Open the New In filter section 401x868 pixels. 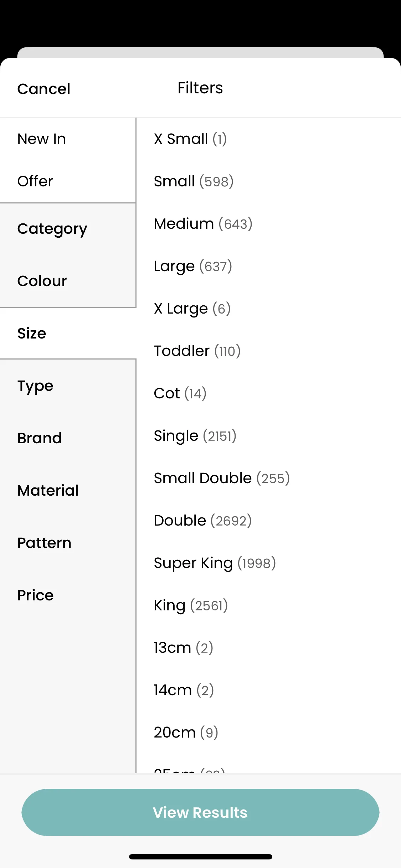coord(68,139)
